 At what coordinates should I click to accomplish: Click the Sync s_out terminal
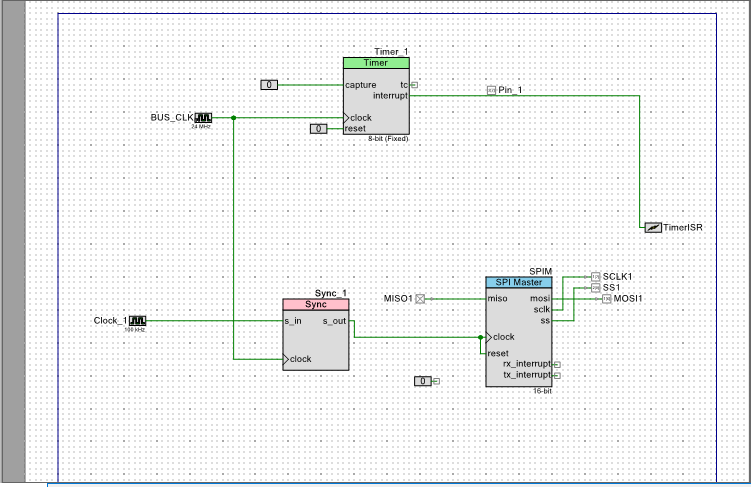tap(334, 321)
